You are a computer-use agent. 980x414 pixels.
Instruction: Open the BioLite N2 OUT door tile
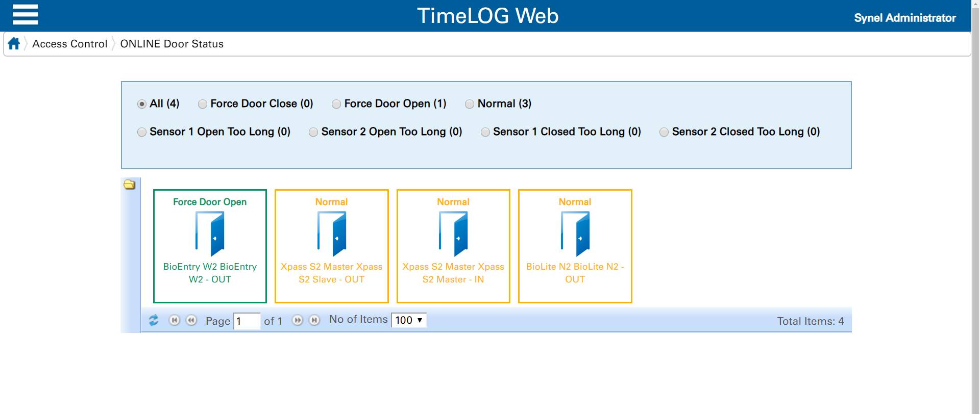pos(575,246)
